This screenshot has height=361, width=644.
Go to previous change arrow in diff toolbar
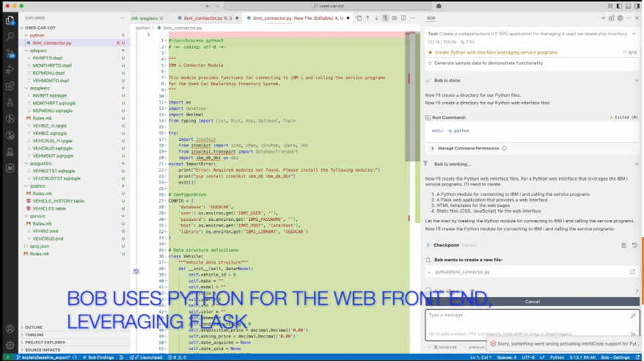367,18
